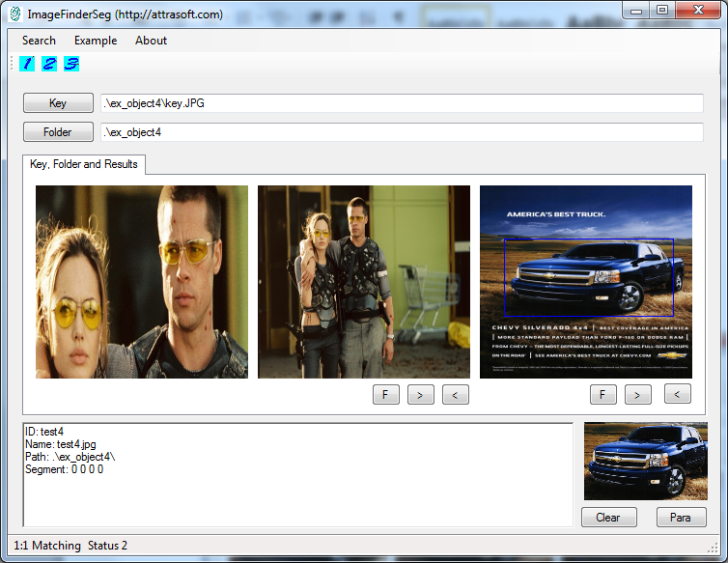Click the ImageFinderSeg title bar app icon
728x563 pixels.
tap(15, 14)
